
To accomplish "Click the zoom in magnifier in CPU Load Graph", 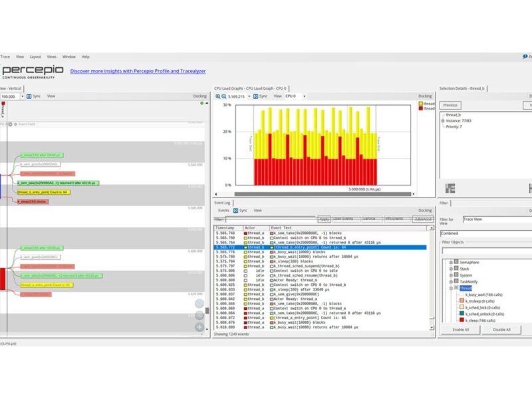I will click(x=217, y=96).
